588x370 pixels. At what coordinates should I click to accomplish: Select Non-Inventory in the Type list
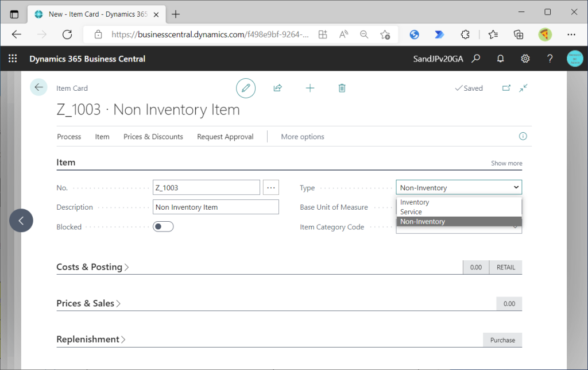coord(459,221)
